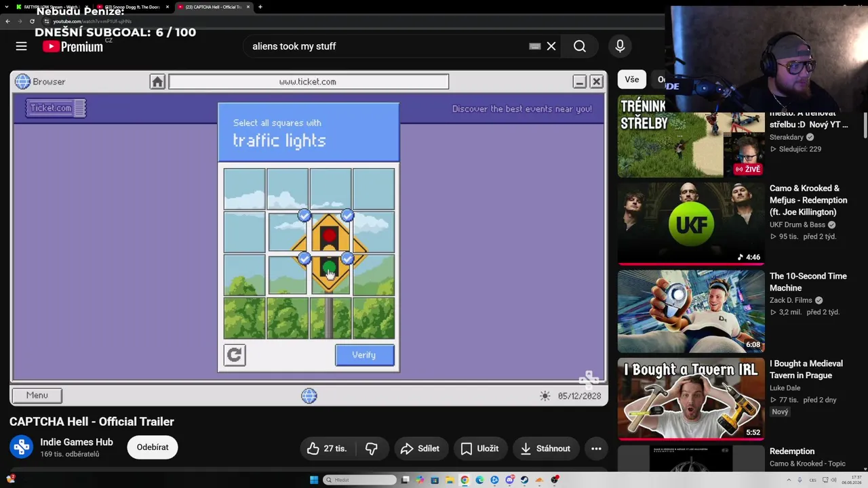Click the Menu button in the in-video Browser

point(37,395)
